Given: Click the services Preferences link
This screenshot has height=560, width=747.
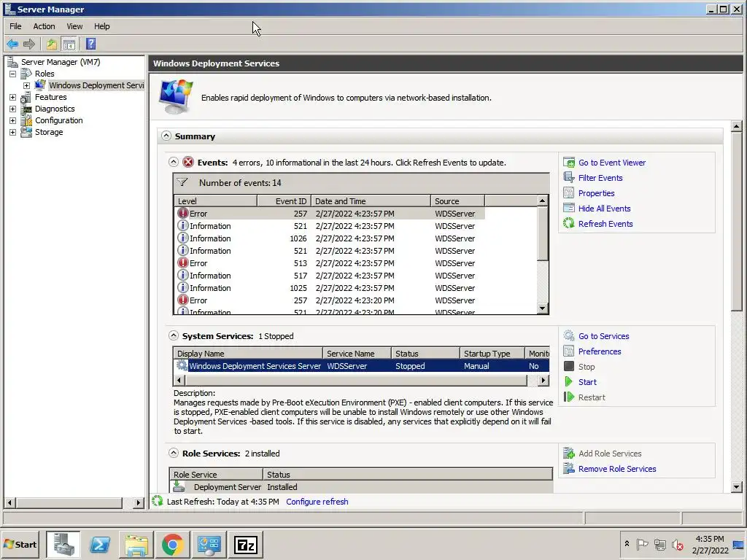Looking at the screenshot, I should pyautogui.click(x=600, y=351).
